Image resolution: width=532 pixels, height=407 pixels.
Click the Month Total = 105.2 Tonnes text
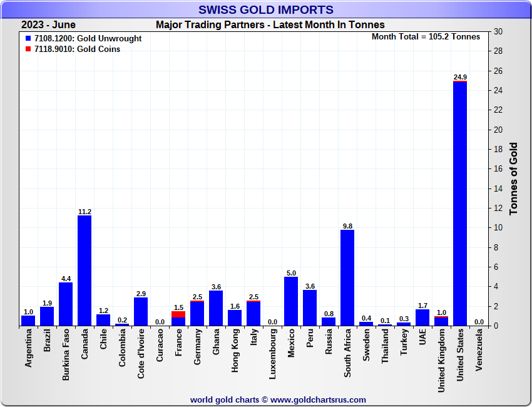click(x=426, y=37)
